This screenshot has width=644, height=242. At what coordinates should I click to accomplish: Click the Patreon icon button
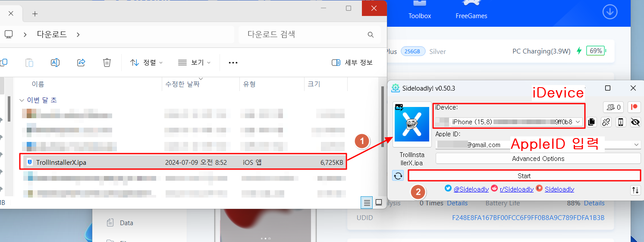[x=635, y=107]
